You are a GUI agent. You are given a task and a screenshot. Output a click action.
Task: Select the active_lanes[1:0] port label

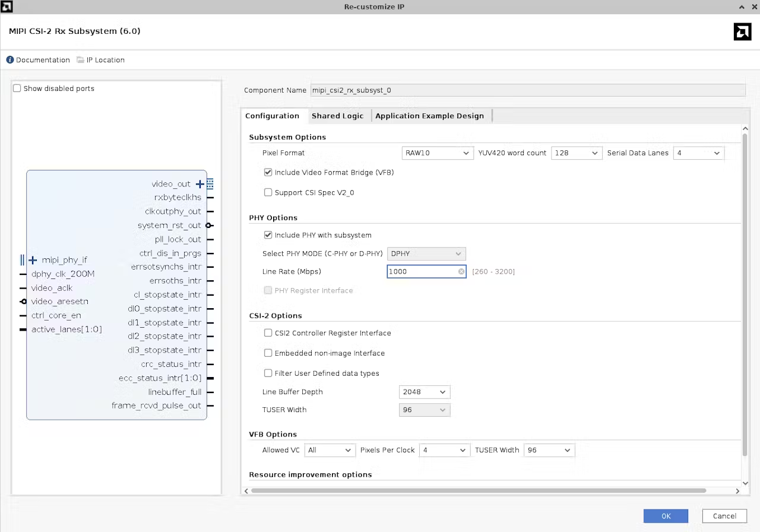tap(66, 330)
